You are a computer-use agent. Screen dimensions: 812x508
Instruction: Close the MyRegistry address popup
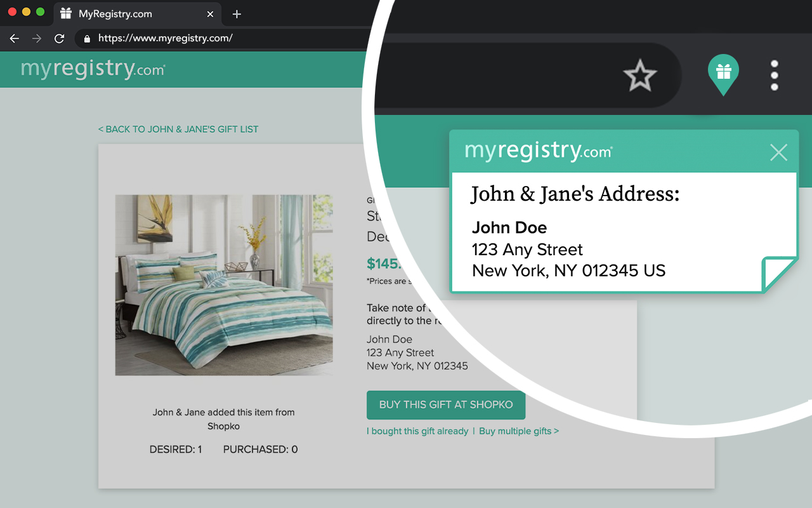coord(778,152)
